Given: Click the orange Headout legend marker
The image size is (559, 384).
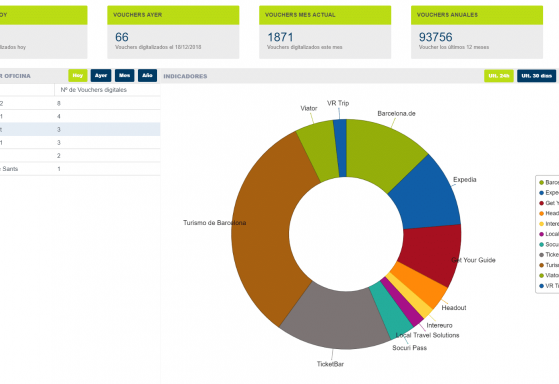Looking at the screenshot, I should [541, 214].
